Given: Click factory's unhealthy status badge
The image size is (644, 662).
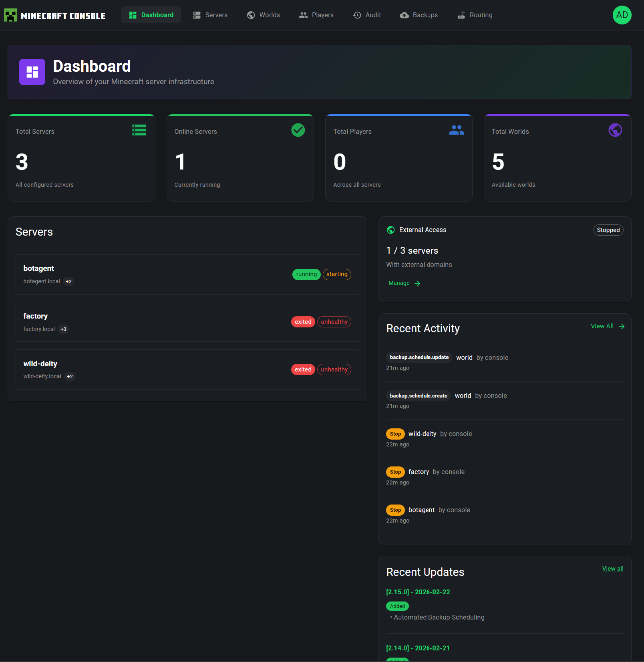Looking at the screenshot, I should (334, 322).
